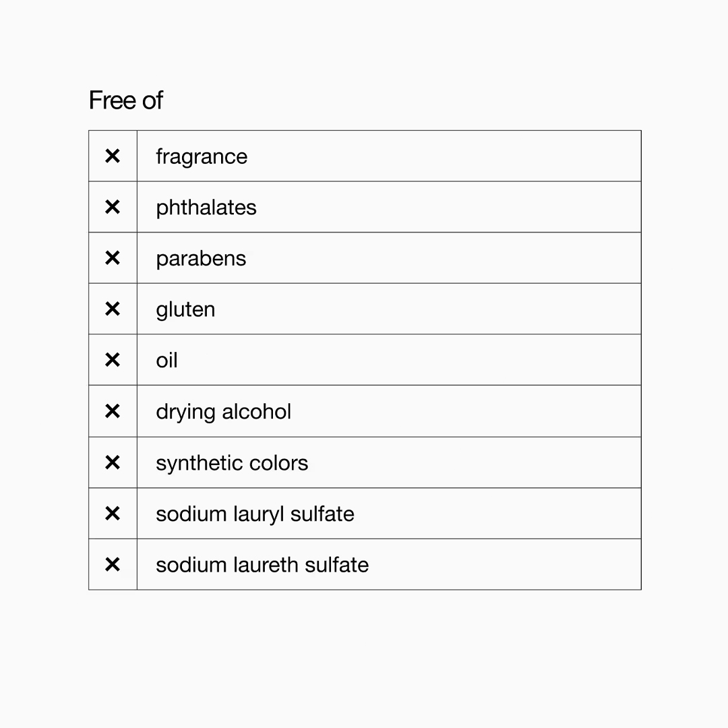Click the "synthetic colors" table entry

coord(232,462)
